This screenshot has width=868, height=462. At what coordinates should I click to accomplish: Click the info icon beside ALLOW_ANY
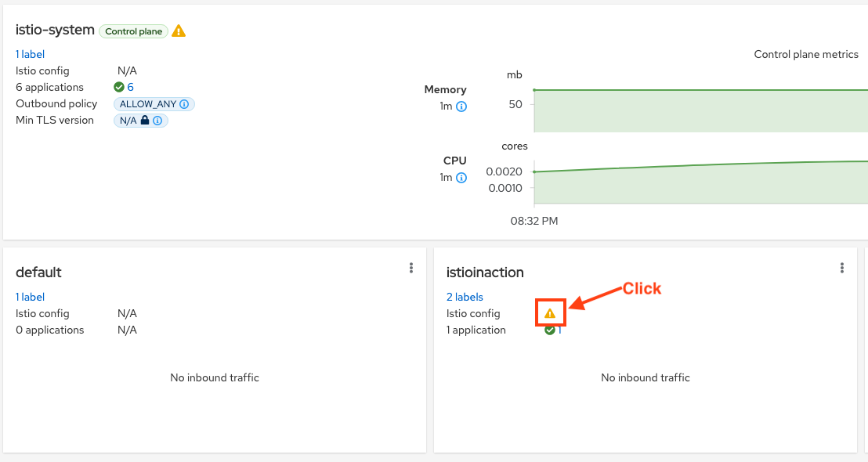184,104
